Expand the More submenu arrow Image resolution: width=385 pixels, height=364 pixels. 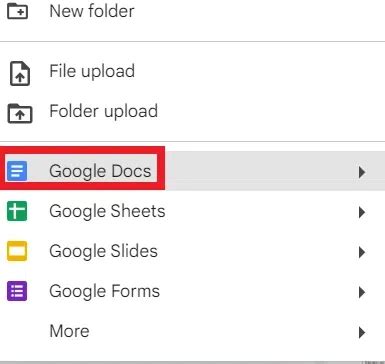tap(362, 332)
